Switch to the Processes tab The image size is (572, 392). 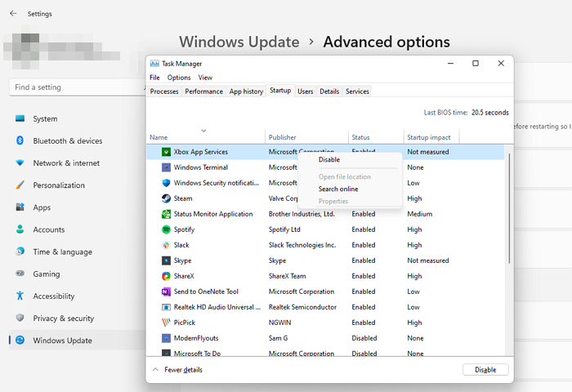coord(164,91)
